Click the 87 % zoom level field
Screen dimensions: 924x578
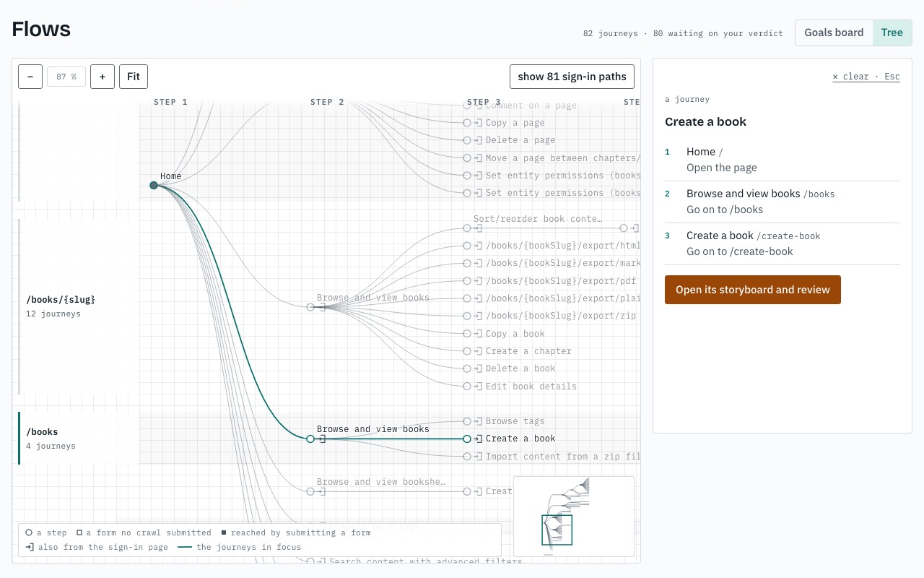pyautogui.click(x=66, y=77)
